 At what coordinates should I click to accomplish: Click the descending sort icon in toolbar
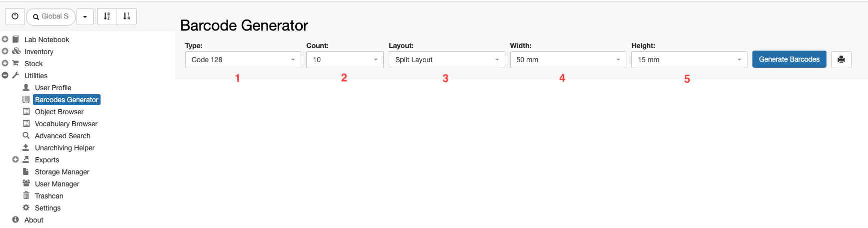127,17
